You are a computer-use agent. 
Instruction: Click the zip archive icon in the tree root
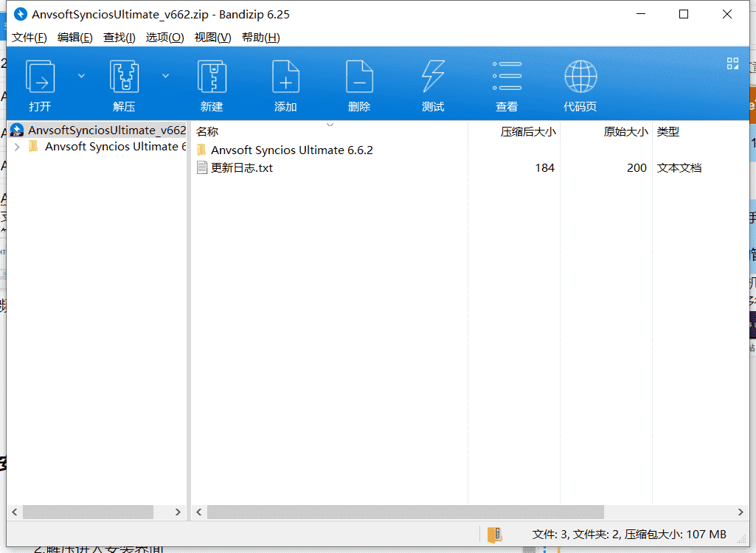click(17, 131)
